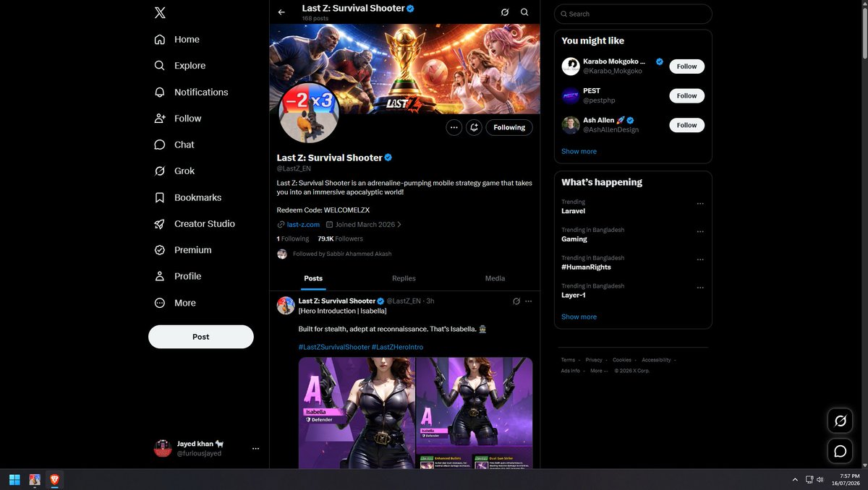Open Grok in the sidebar
This screenshot has width=868, height=490.
[174, 171]
